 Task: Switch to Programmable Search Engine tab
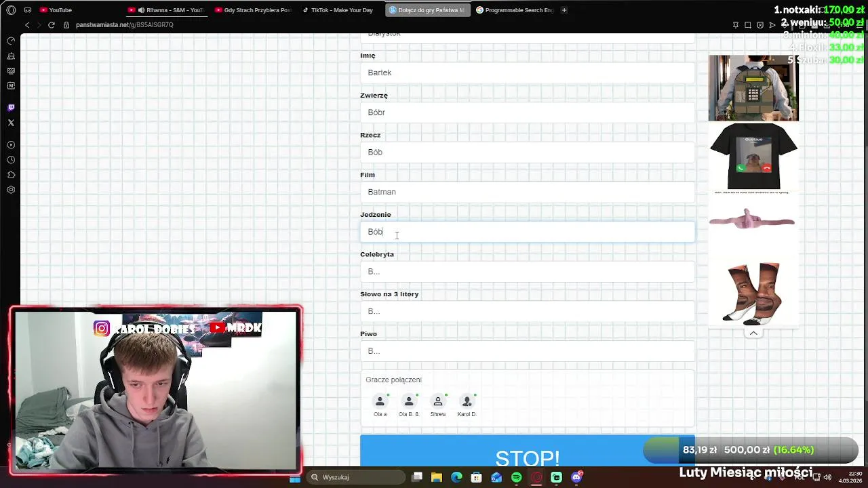pyautogui.click(x=515, y=10)
